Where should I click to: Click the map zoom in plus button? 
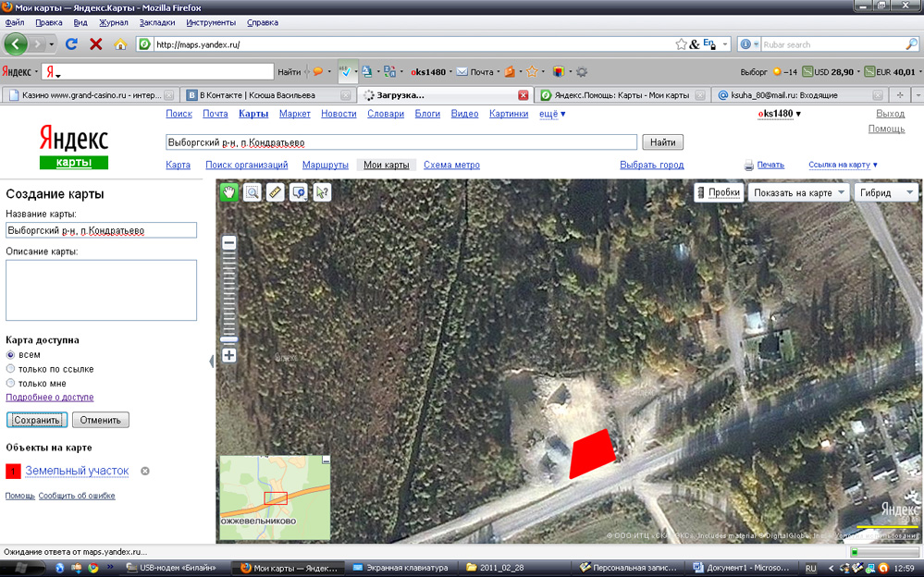[228, 355]
